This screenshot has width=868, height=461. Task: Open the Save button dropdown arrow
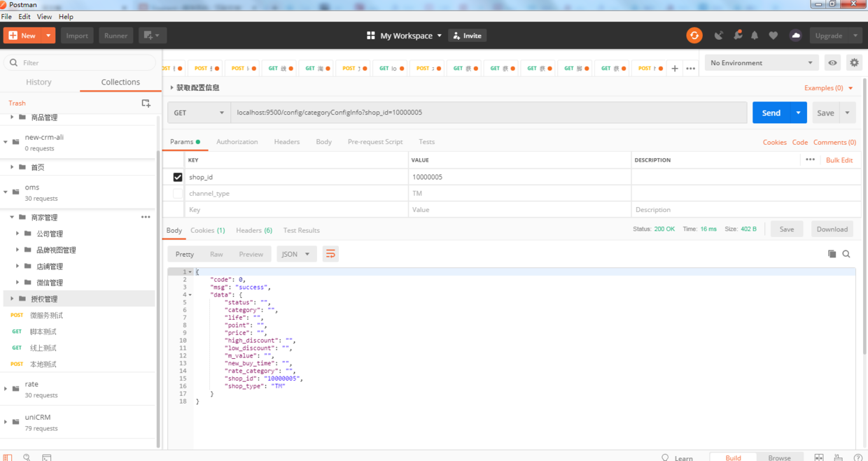[847, 113]
